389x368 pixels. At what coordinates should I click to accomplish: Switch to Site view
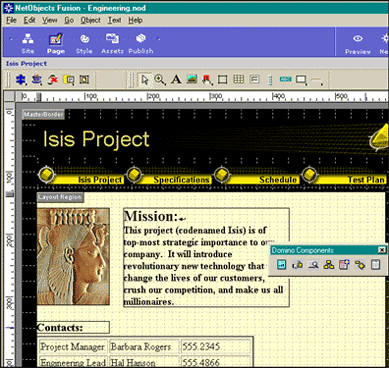(x=28, y=43)
